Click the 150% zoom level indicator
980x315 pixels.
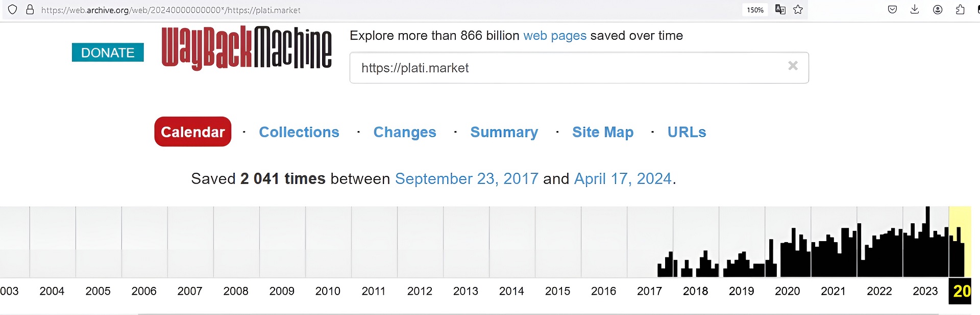click(755, 10)
